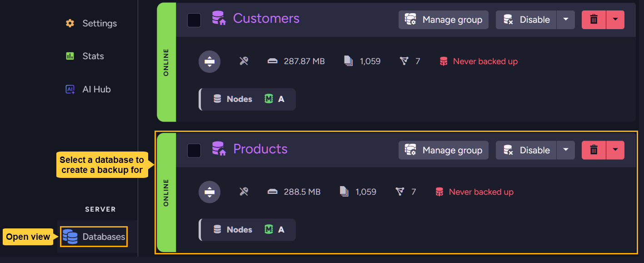Click the Manage group button on Products

coord(443,150)
